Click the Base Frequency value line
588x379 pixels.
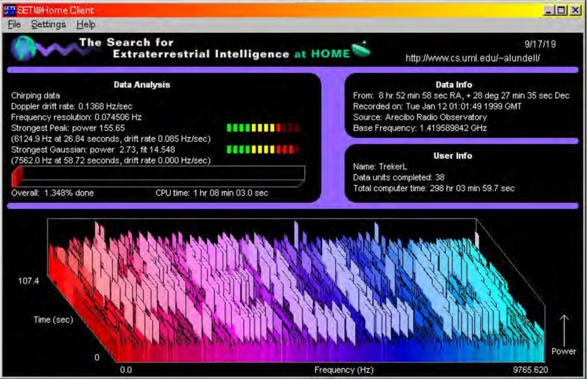(x=420, y=128)
